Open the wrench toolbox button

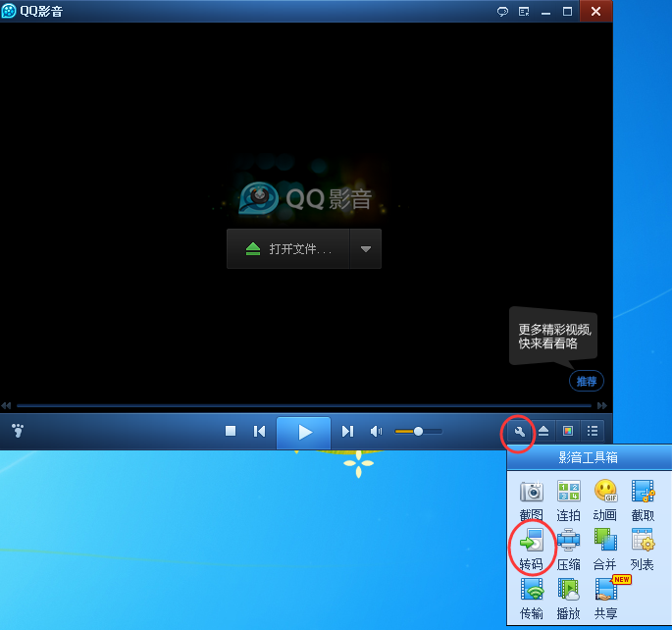click(x=519, y=432)
